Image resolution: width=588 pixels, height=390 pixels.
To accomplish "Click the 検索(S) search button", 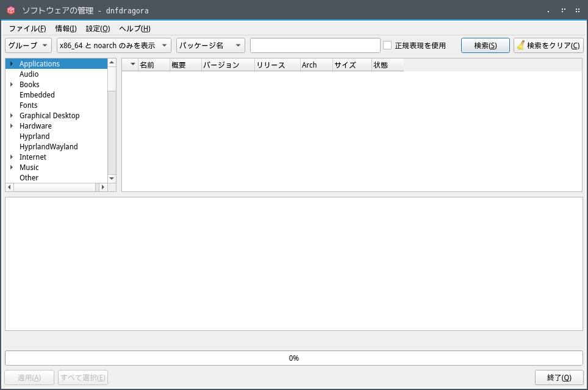I will pyautogui.click(x=486, y=45).
